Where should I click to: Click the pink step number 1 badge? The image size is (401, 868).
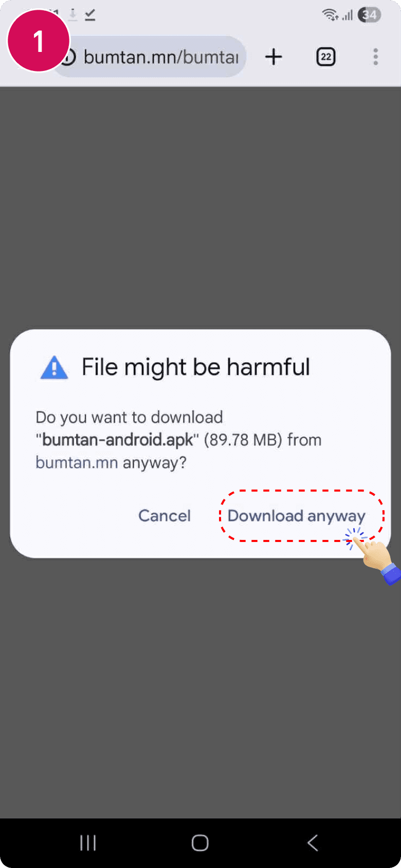pos(39,41)
